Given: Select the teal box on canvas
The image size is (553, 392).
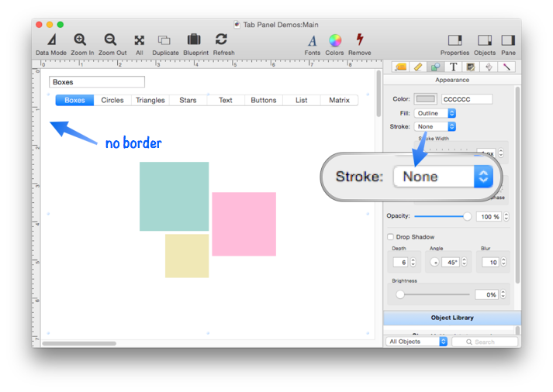Looking at the screenshot, I should click(x=175, y=197).
